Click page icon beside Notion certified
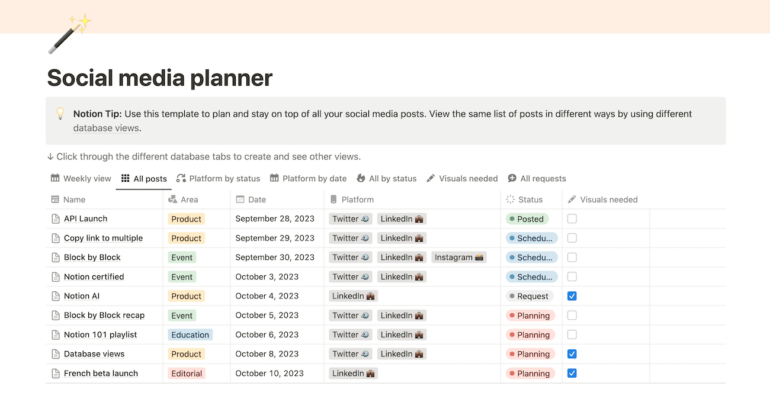 55,277
